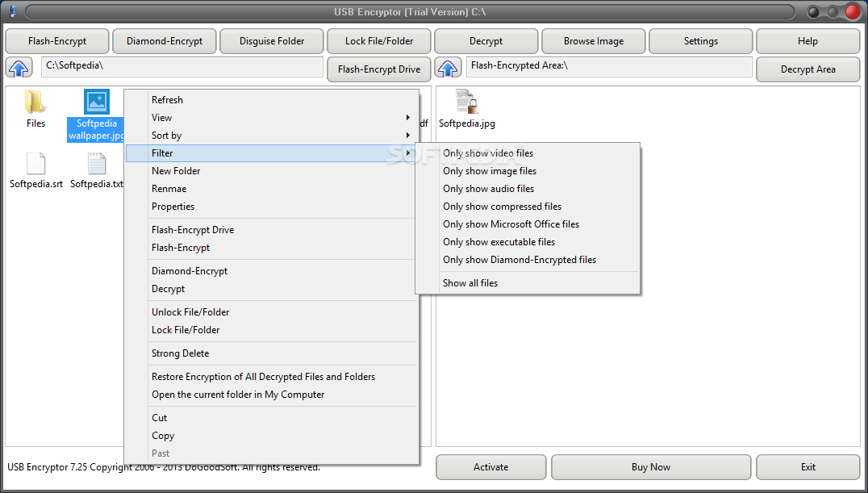Choose Show all files
This screenshot has width=868, height=493.
click(x=528, y=282)
